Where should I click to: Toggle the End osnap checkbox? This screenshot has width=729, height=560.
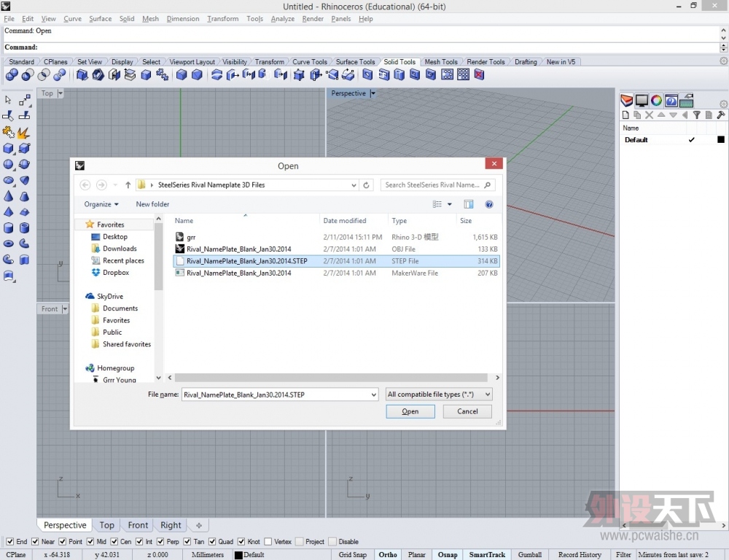tap(10, 541)
